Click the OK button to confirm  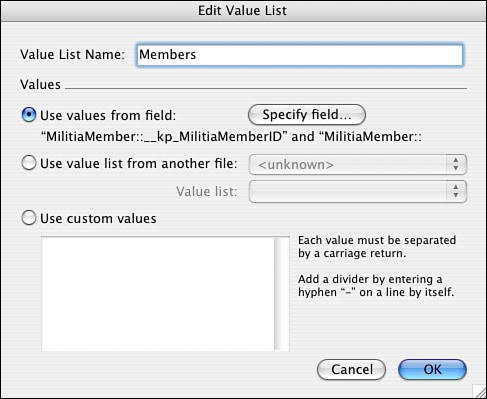[432, 369]
